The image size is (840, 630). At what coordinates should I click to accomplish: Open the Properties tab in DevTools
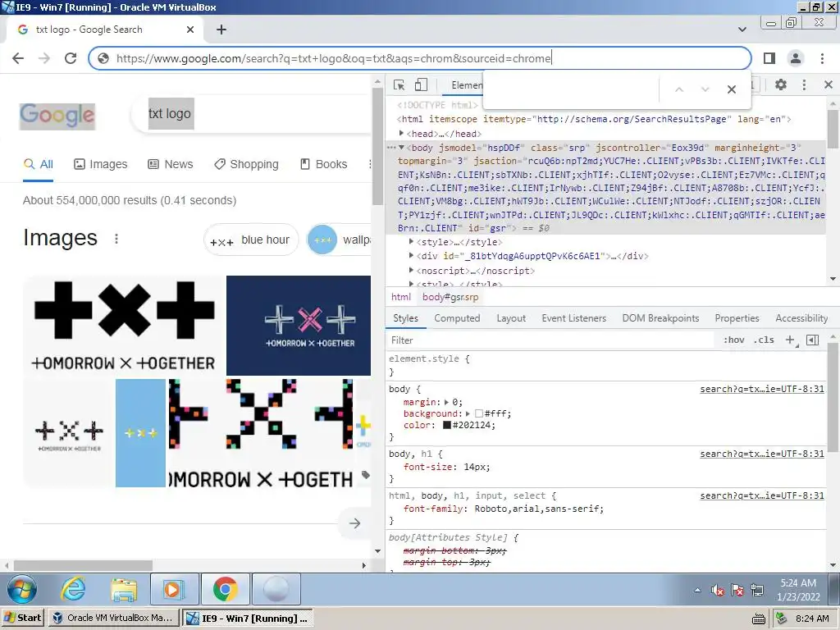(x=737, y=318)
